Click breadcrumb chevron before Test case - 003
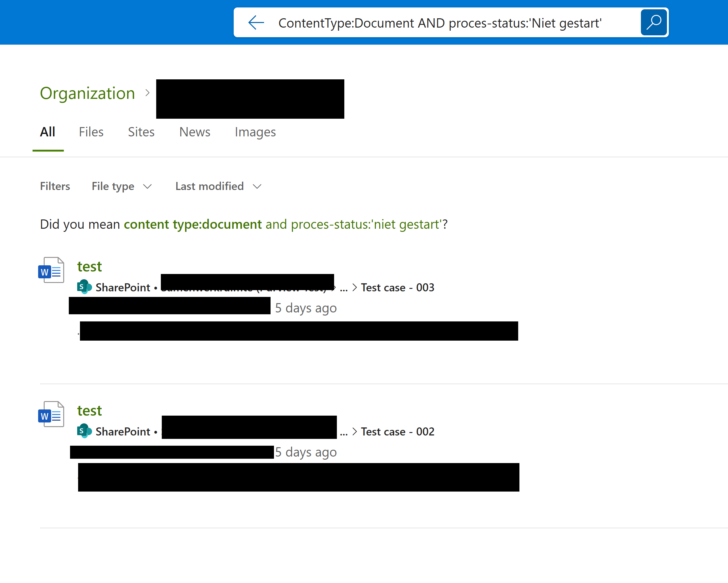 [x=354, y=287]
